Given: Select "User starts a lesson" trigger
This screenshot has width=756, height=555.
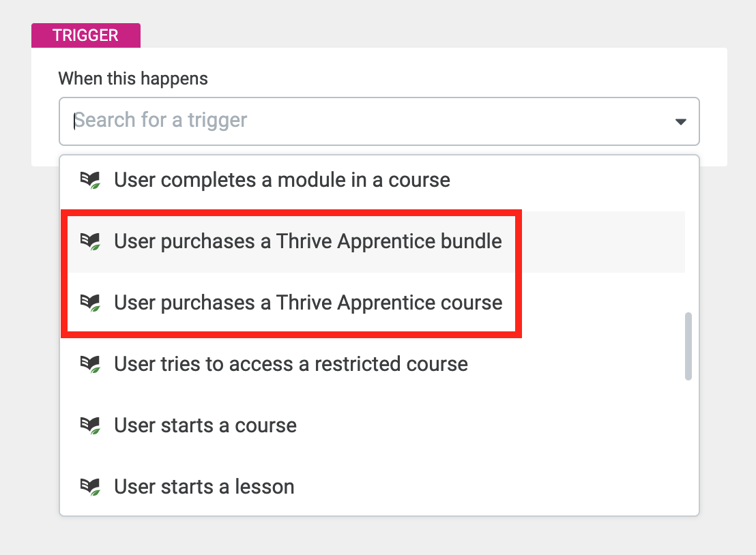Looking at the screenshot, I should (373, 487).
